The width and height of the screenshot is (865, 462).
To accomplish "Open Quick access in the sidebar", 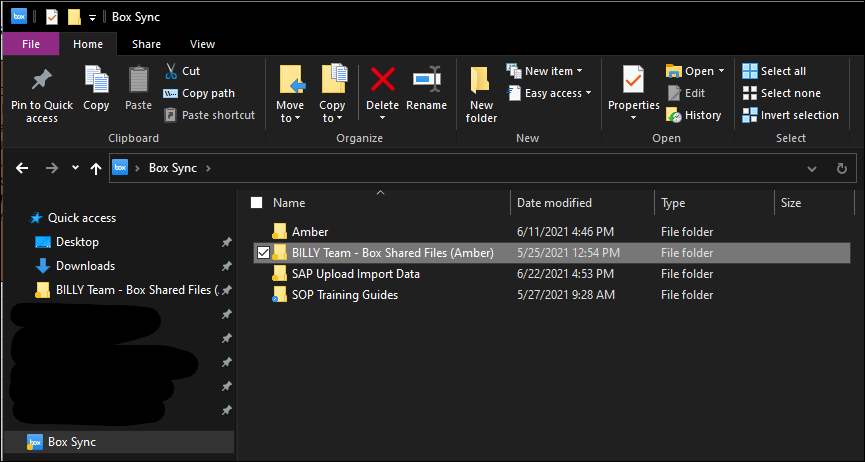I will click(x=73, y=218).
